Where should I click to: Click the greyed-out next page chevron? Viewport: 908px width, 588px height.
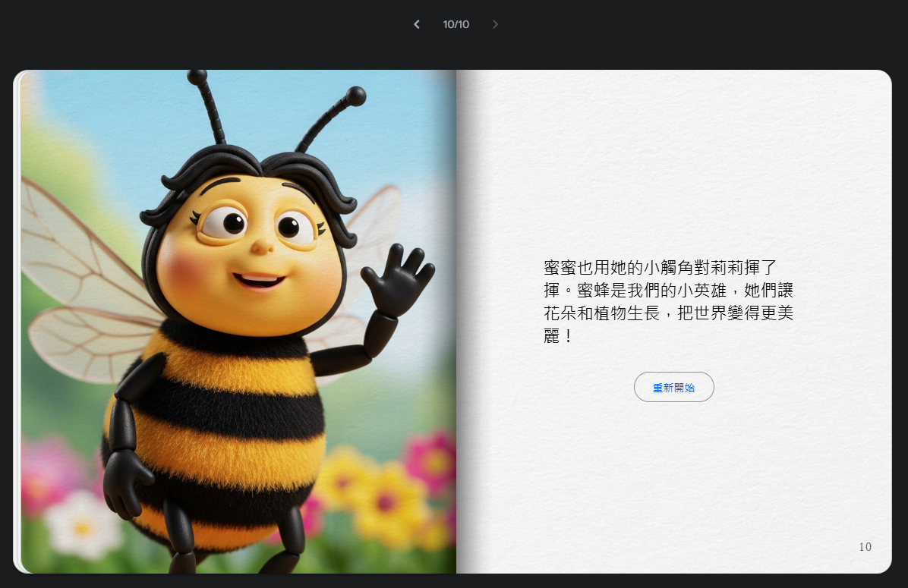[x=495, y=24]
